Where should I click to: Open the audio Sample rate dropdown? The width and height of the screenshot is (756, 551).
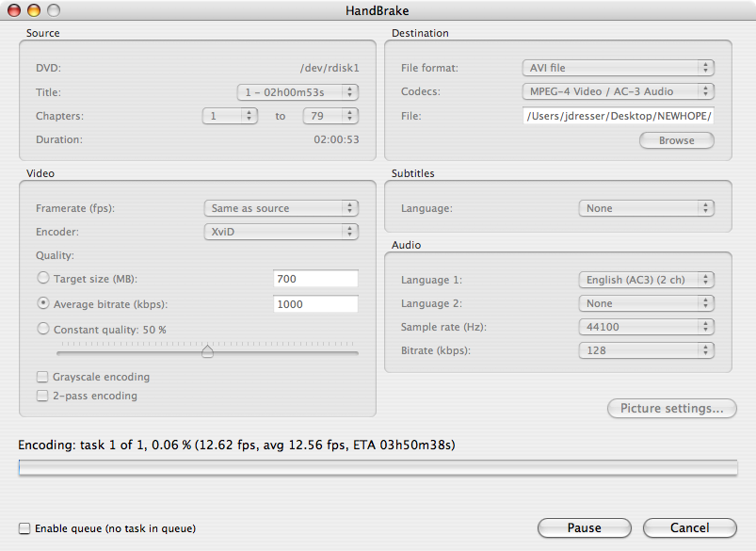[x=645, y=327]
